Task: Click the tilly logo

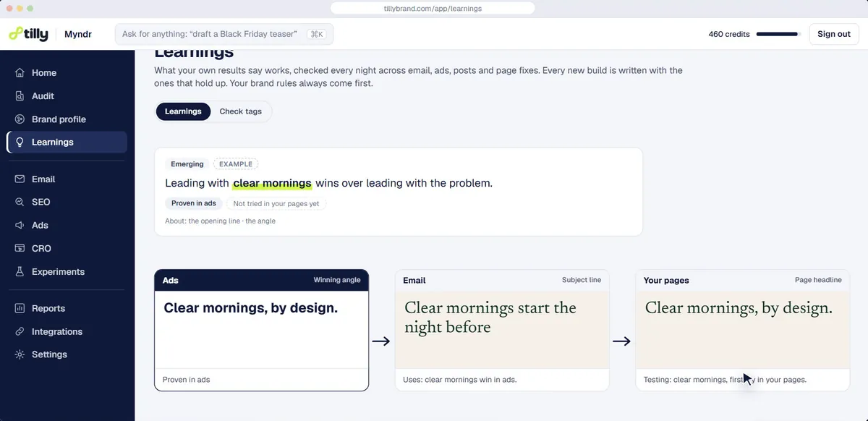Action: [30, 34]
